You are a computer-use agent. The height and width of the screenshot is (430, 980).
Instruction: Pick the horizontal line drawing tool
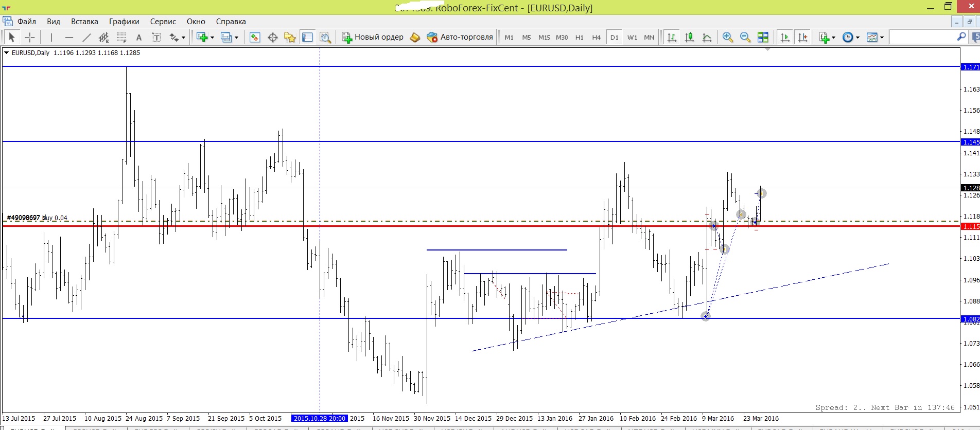click(x=69, y=37)
